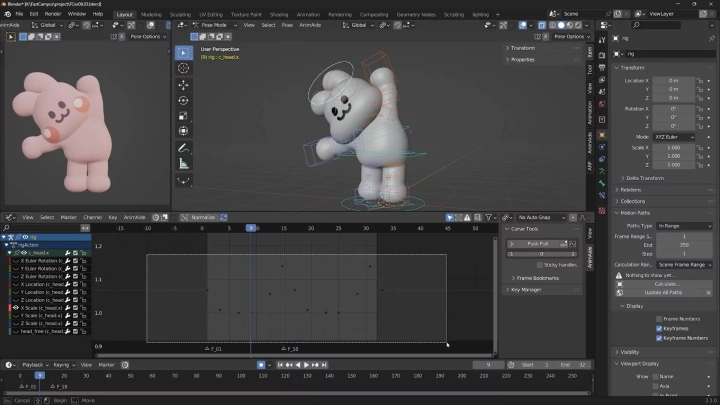The width and height of the screenshot is (720, 405).
Task: Select the Scale tool in viewport toolbar
Action: click(183, 116)
